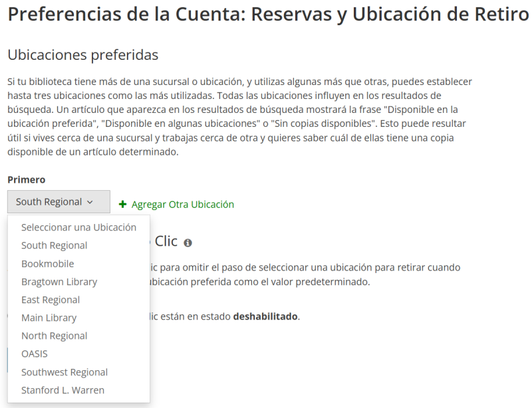The height and width of the screenshot is (408, 532).
Task: Pick North Regional from the dropdown
Action: click(55, 336)
